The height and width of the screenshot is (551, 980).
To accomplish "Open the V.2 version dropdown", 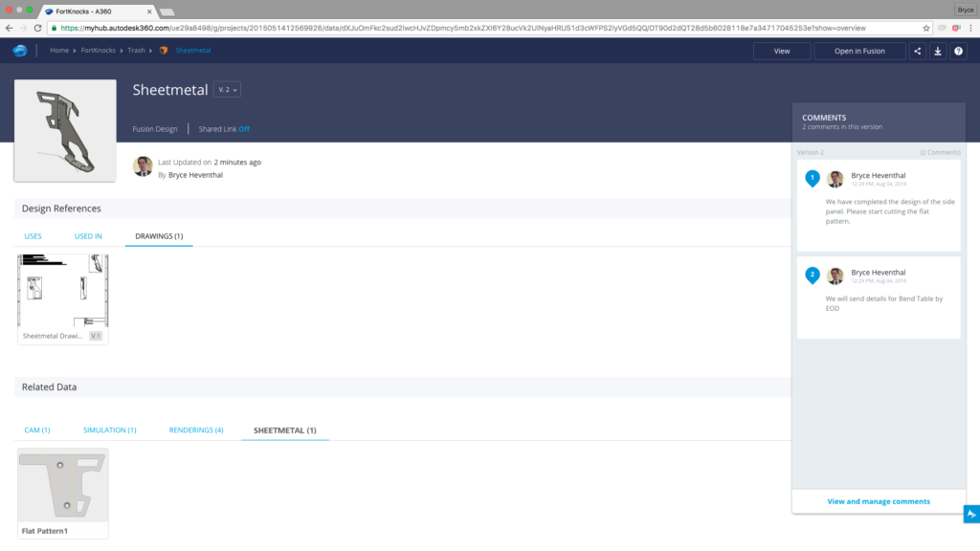I will point(227,90).
